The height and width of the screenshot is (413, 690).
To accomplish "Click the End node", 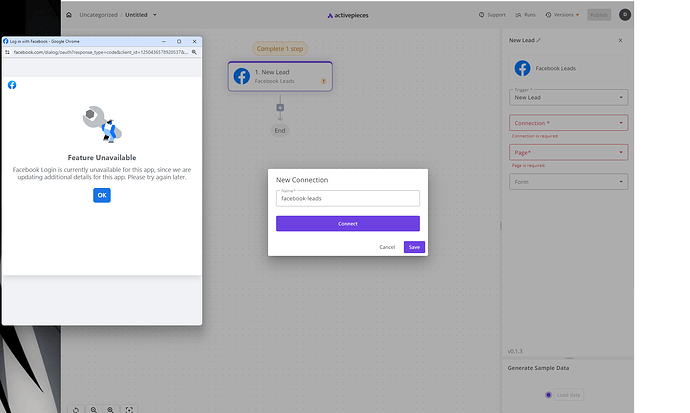I will 280,131.
